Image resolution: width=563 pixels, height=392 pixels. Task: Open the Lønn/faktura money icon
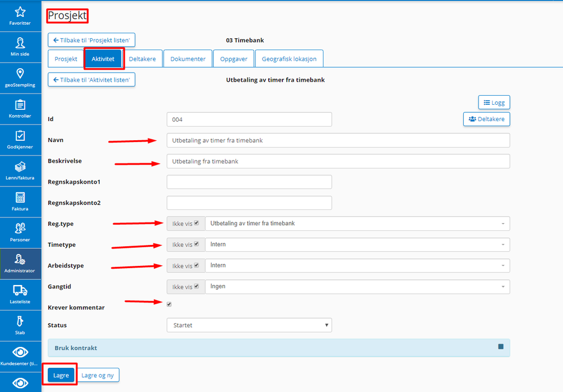[x=20, y=167]
